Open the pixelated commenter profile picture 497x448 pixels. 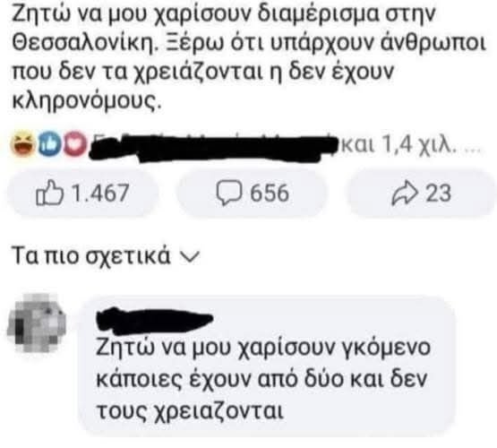(x=37, y=323)
